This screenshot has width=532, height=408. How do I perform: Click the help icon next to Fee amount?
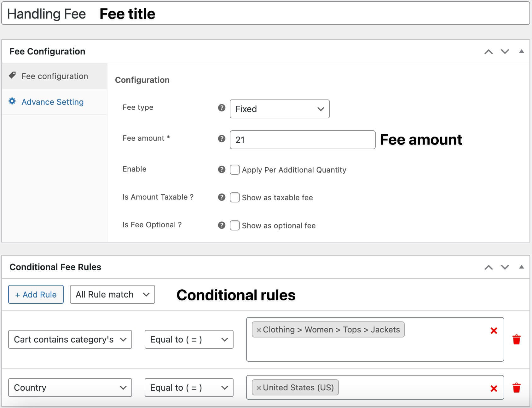pyautogui.click(x=222, y=139)
